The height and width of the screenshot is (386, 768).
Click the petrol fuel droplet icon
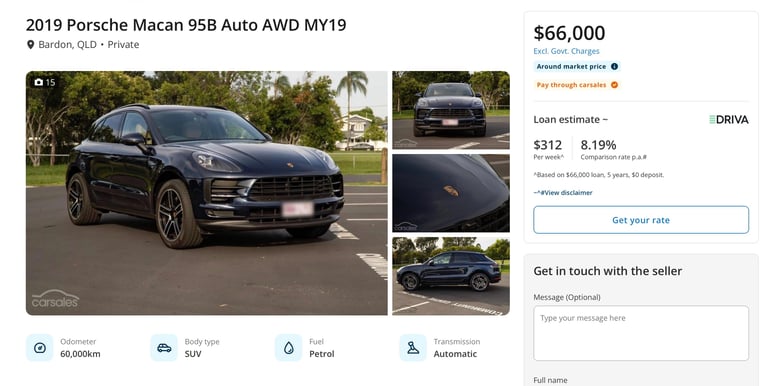tap(288, 348)
